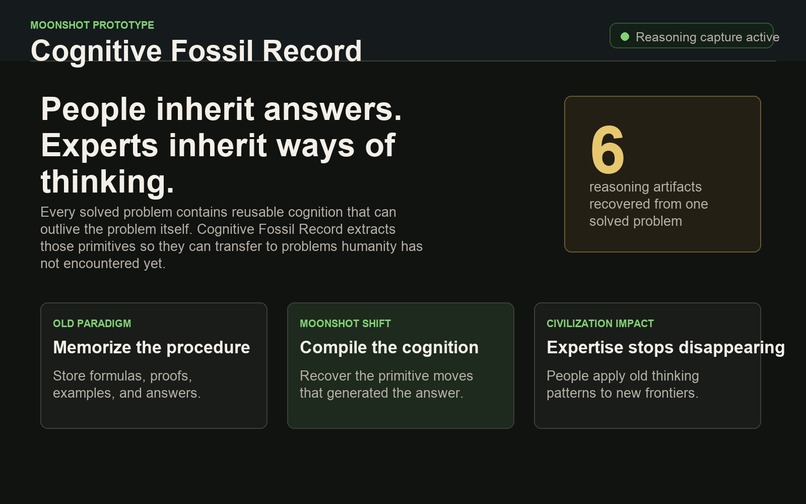Viewport: 806px width, 504px height.
Task: Click the large yellow number 6
Action: (x=608, y=150)
